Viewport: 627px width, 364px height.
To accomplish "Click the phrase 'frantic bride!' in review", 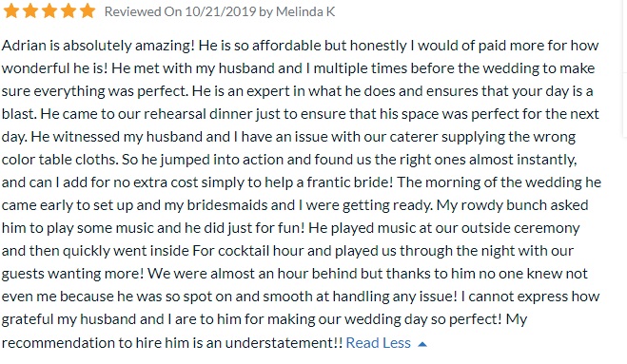I will 350,182.
